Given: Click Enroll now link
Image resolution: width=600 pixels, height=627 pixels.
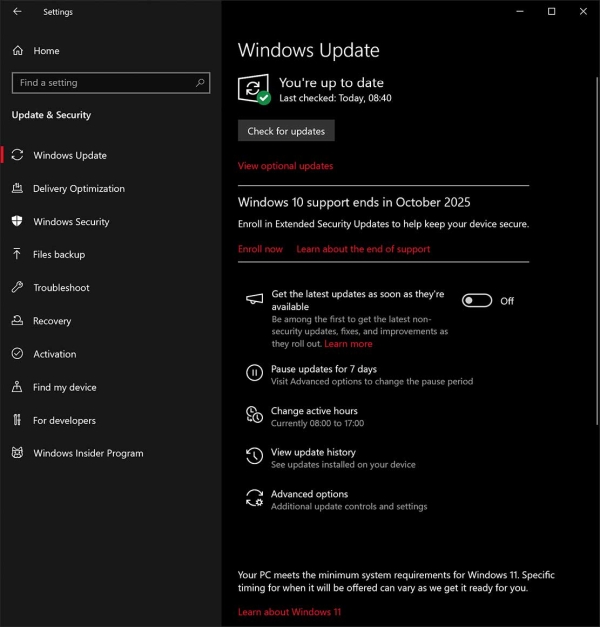Looking at the screenshot, I should click(x=260, y=249).
